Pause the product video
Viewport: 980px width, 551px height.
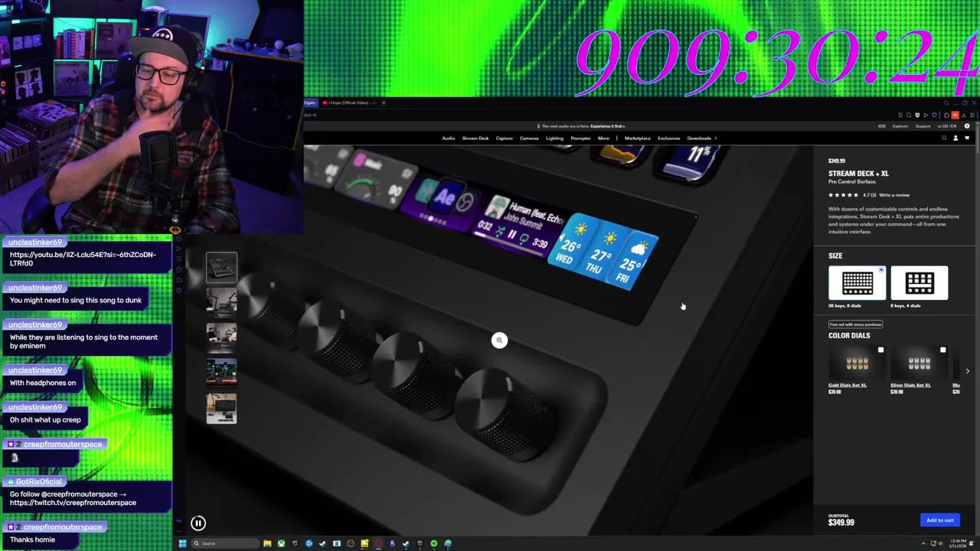pos(198,523)
